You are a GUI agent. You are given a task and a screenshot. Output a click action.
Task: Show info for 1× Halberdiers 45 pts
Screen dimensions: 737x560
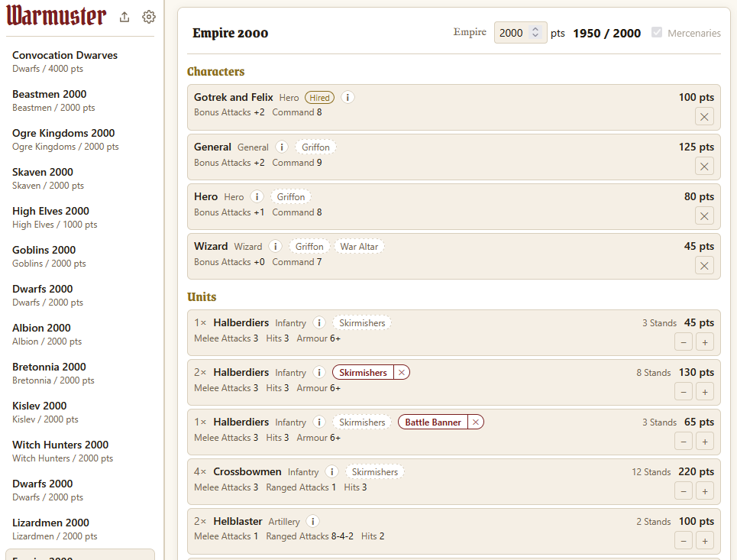point(318,323)
